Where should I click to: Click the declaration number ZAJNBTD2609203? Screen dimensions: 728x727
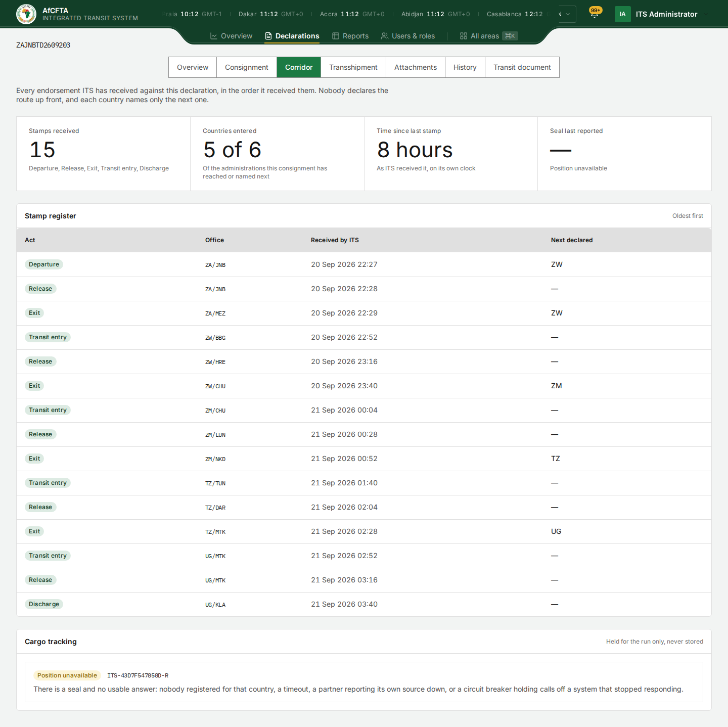click(43, 45)
